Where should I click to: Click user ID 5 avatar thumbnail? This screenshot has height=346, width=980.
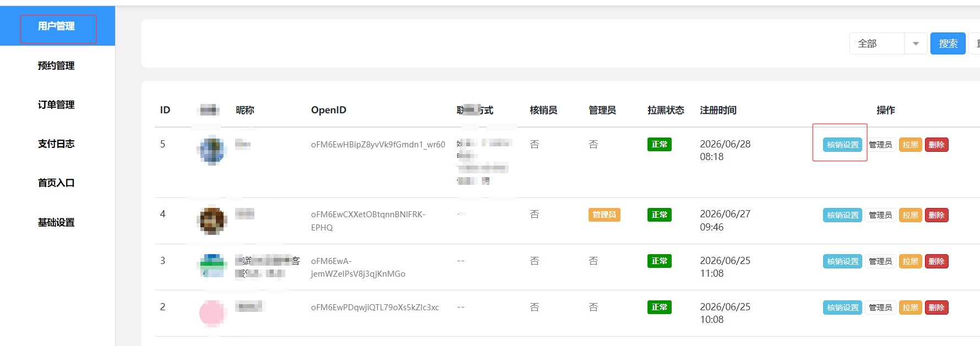coord(212,151)
